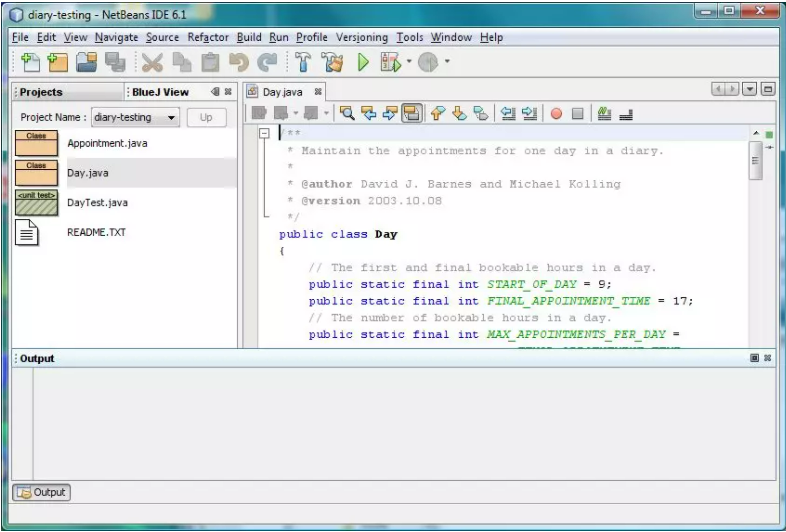Close the BlueJ View panel
Screen dimensions: 786x532
(x=228, y=92)
